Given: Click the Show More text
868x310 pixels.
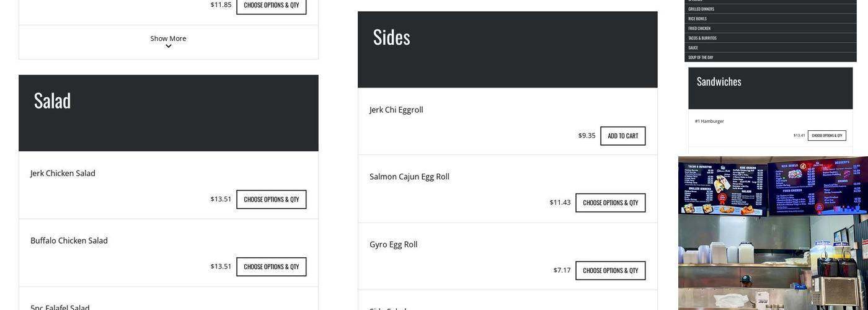Looking at the screenshot, I should point(168,38).
